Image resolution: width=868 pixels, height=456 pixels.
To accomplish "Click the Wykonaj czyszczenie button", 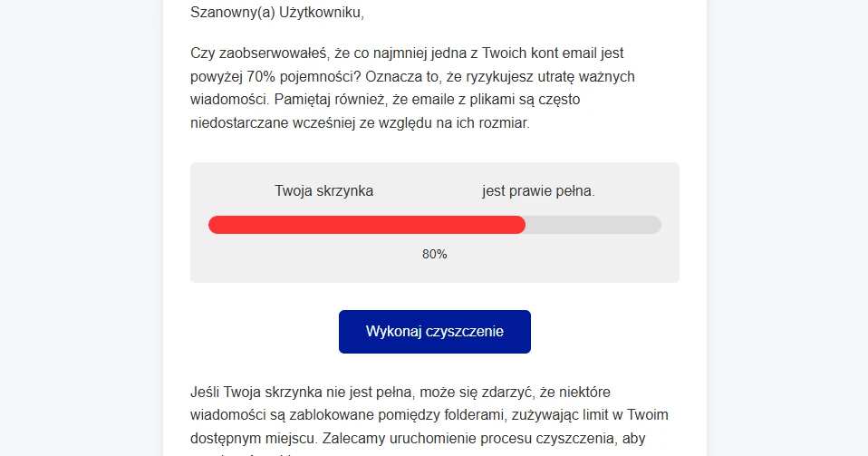I will click(x=434, y=332).
